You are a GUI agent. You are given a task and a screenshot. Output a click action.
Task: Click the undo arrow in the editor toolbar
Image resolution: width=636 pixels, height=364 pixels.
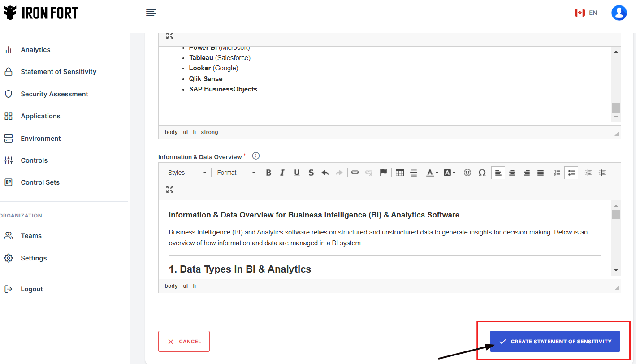[x=325, y=173]
